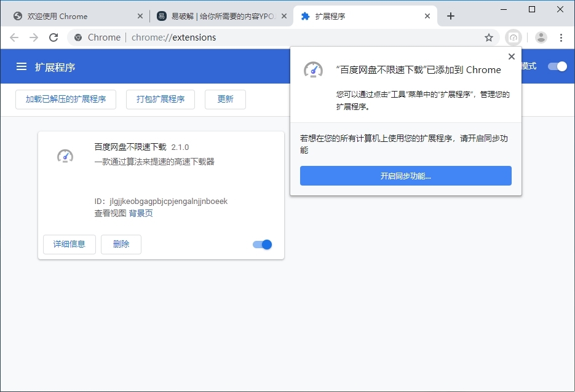Disable the 百度网盘不限速下载 extension toggle
The width and height of the screenshot is (575, 392).
[261, 244]
